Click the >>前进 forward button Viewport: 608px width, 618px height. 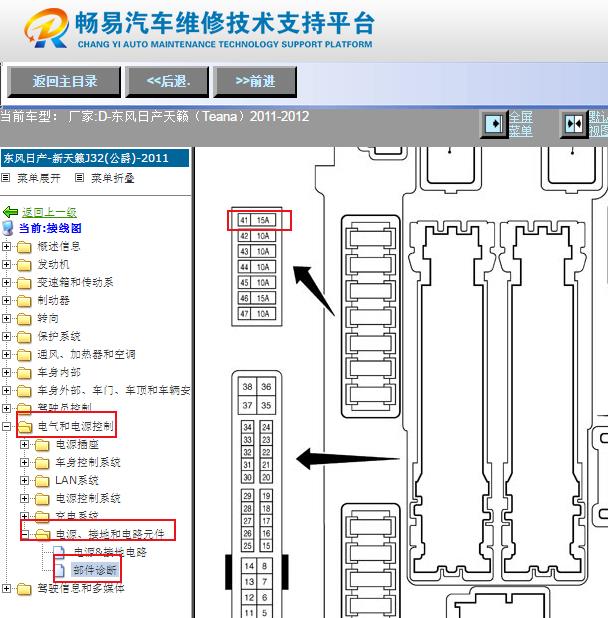pos(255,82)
